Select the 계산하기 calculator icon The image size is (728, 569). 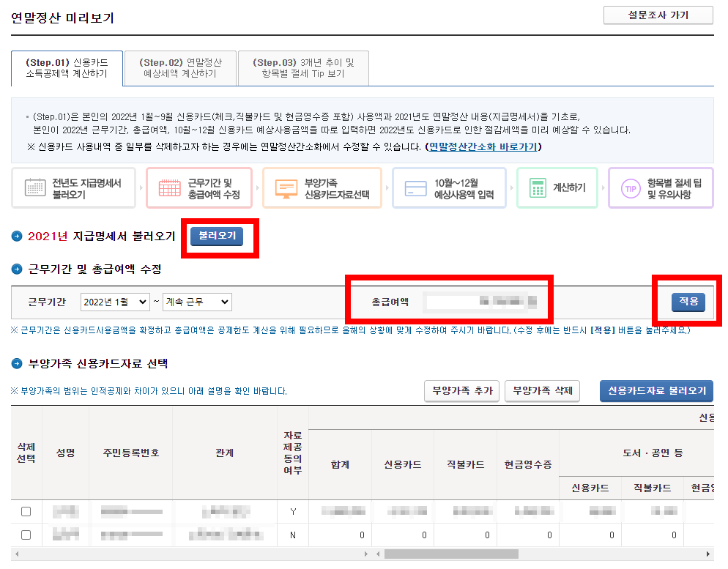(x=540, y=187)
